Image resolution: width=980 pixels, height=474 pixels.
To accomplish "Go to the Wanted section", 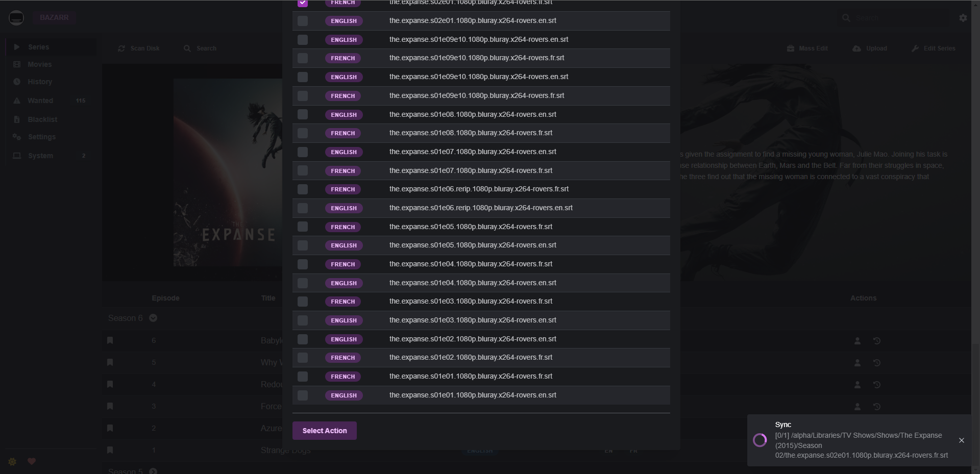I will click(41, 101).
